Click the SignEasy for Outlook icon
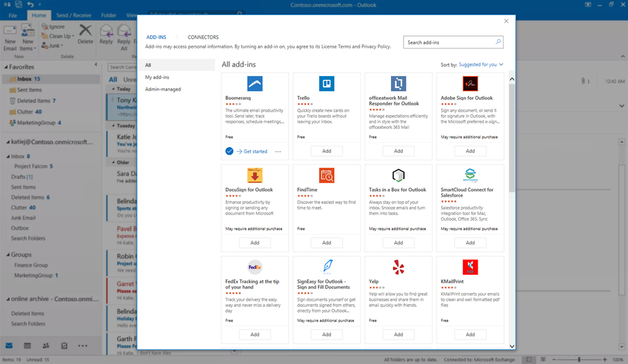 coord(328,267)
